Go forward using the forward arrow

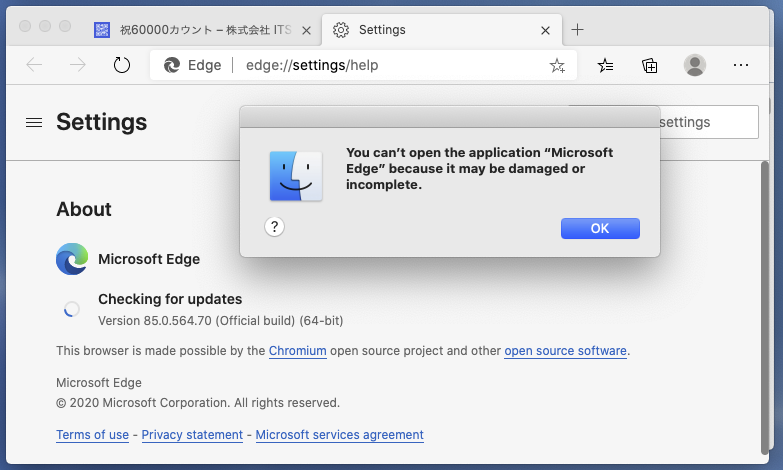[78, 65]
